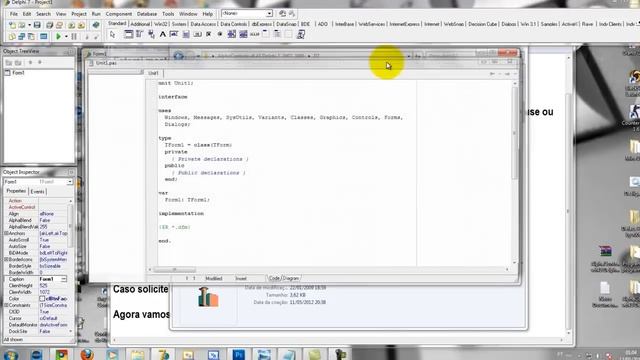Click the View Form toolbar icon
This screenshot has width=640, height=360.
[x=21, y=36]
